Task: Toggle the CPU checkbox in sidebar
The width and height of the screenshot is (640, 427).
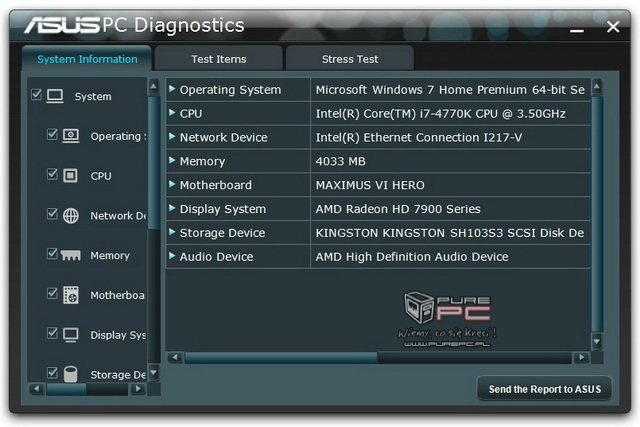Action: 52,174
